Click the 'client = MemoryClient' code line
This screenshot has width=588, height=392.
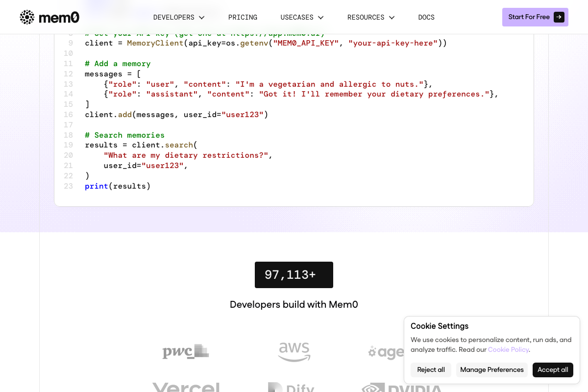(266, 43)
